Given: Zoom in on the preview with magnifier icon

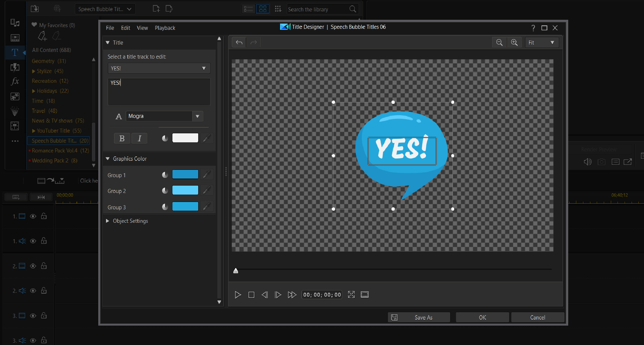Looking at the screenshot, I should 514,42.
